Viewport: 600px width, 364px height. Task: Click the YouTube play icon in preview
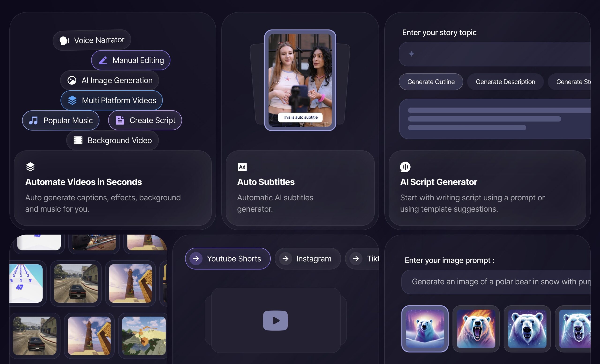point(275,321)
